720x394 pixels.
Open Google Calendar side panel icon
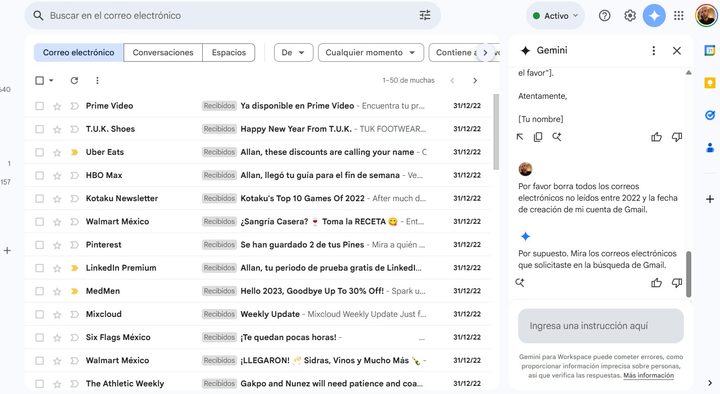pyautogui.click(x=710, y=51)
